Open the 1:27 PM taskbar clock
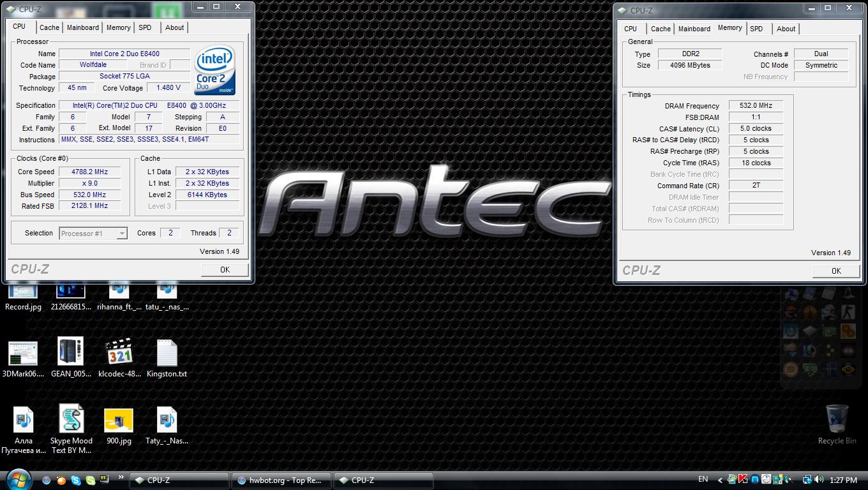Image resolution: width=868 pixels, height=490 pixels. 843,480
